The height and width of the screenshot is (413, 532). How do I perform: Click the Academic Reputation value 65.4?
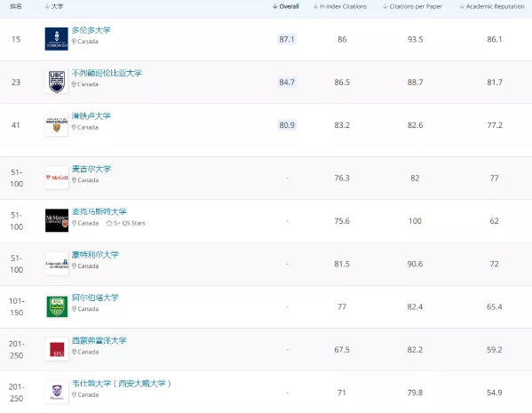point(495,306)
